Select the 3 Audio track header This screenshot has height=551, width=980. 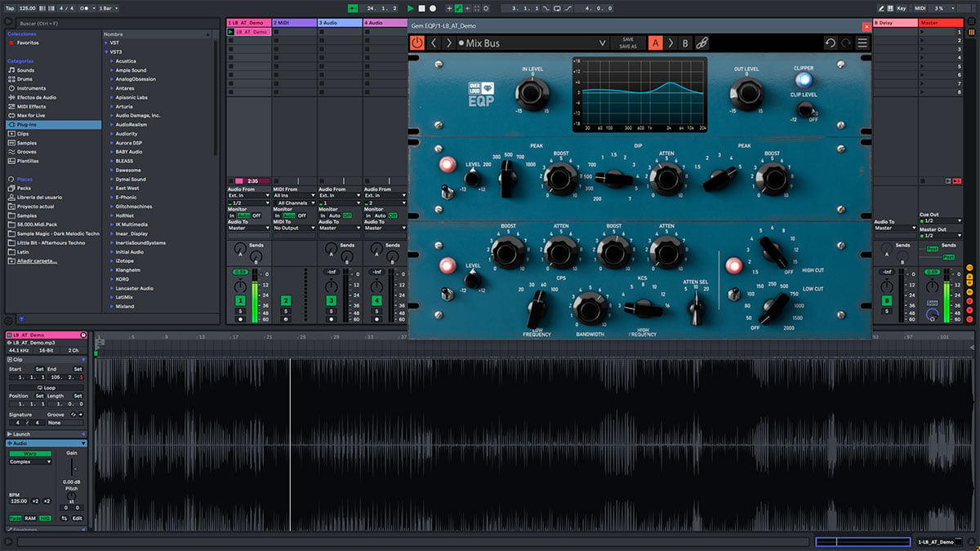[x=340, y=23]
